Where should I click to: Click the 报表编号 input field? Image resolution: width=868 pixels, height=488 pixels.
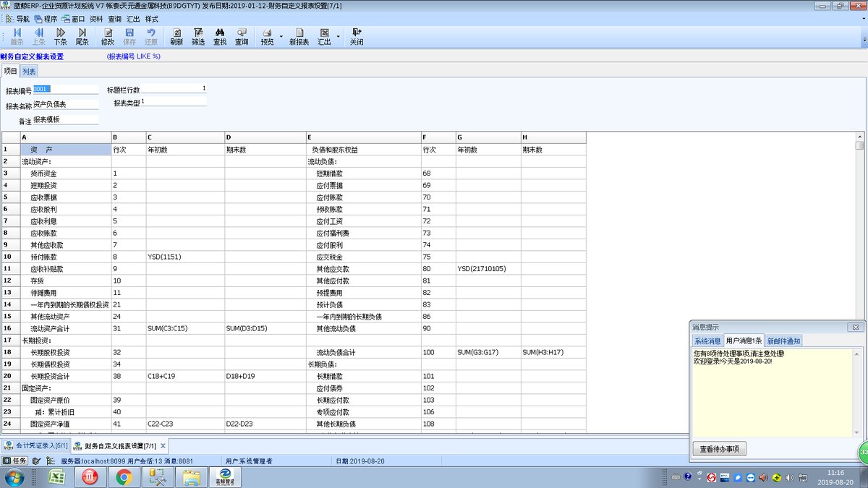[x=66, y=90]
